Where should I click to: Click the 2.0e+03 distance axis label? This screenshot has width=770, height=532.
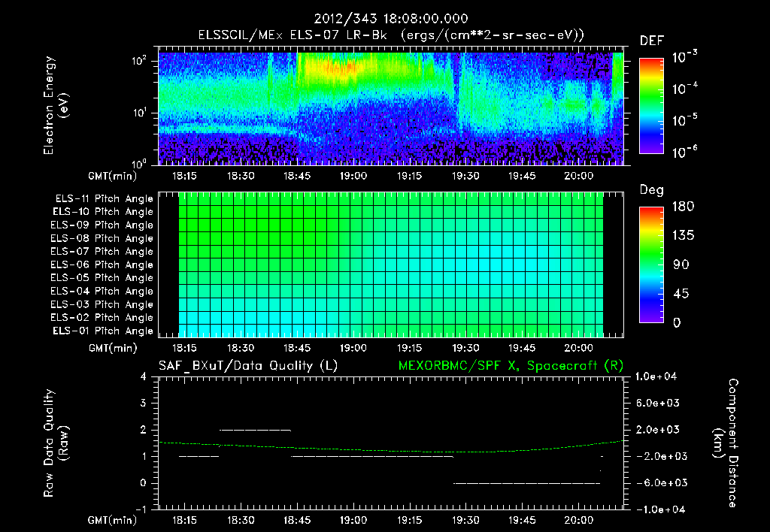[658, 429]
